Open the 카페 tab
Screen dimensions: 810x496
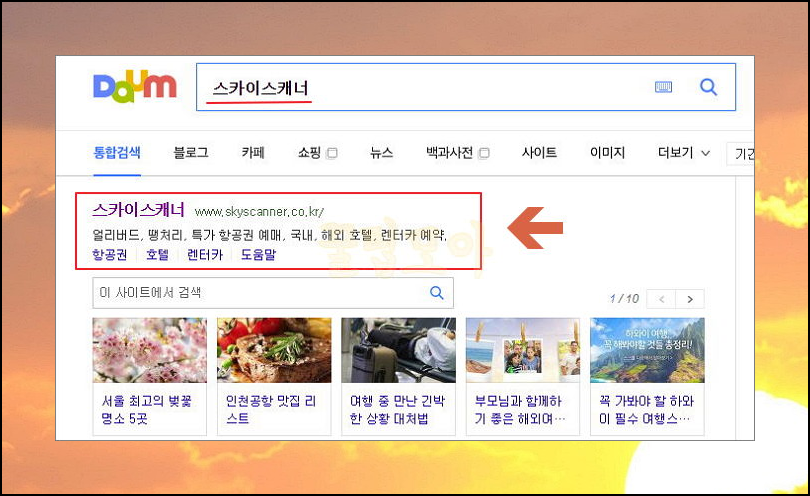(x=253, y=152)
